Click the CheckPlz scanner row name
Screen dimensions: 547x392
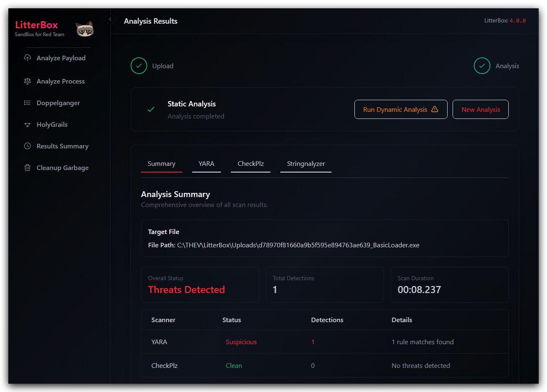(164, 366)
